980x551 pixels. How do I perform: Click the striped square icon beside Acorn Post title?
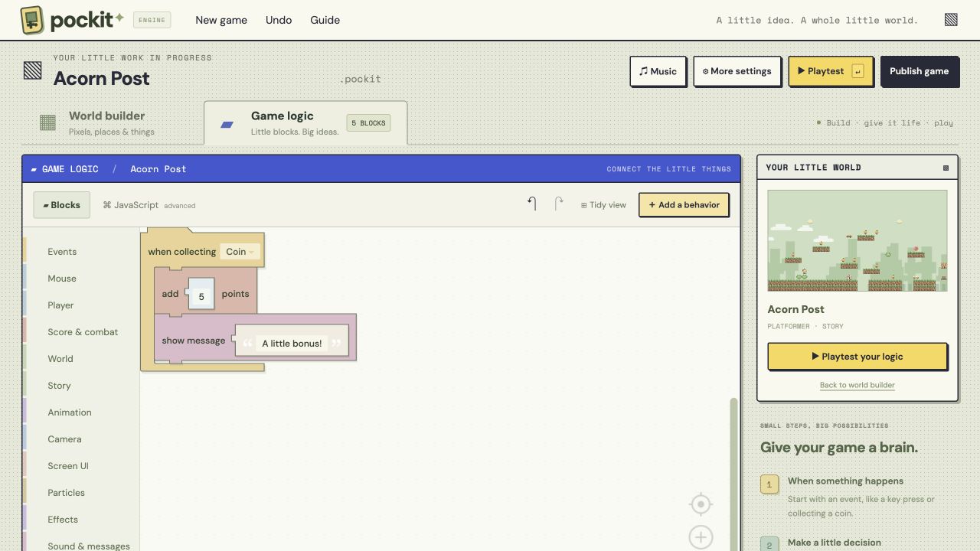[32, 71]
